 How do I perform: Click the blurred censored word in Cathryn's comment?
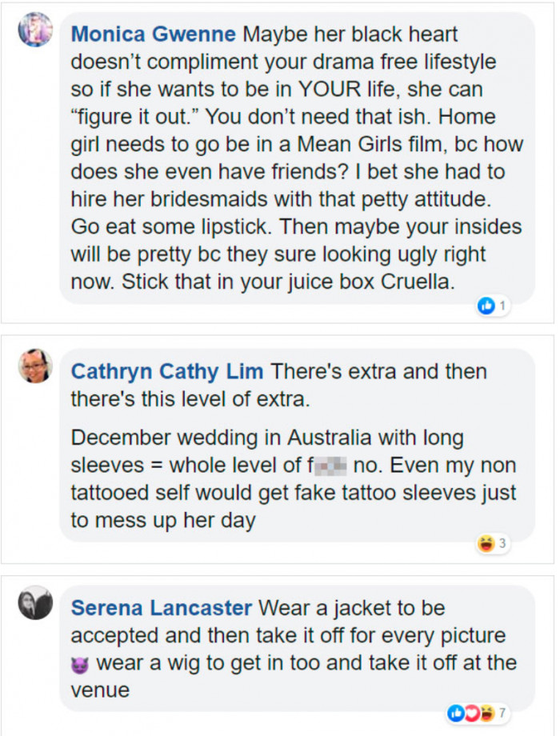point(333,466)
